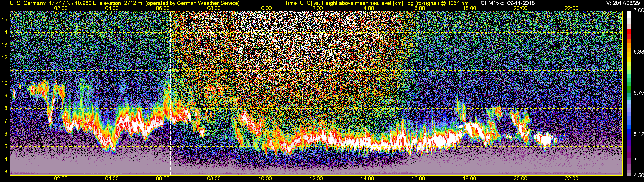Click the '10:00' label on top time axis
The height and width of the screenshot is (182, 644).
click(265, 8)
